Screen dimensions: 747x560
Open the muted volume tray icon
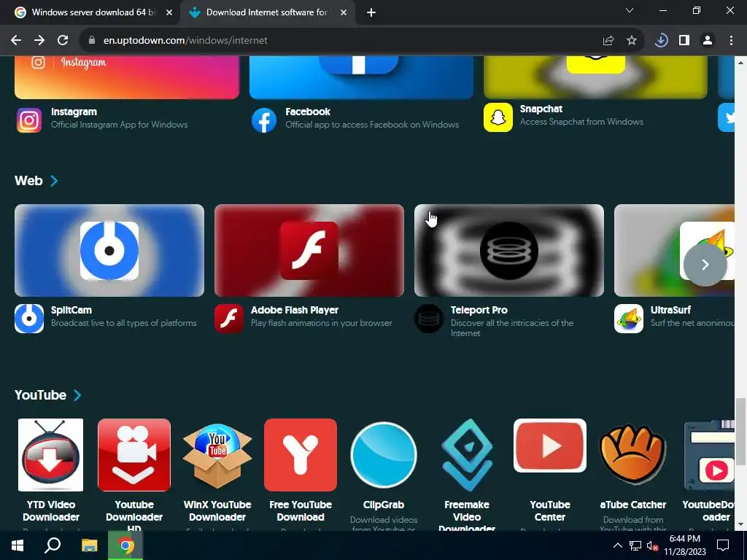653,545
